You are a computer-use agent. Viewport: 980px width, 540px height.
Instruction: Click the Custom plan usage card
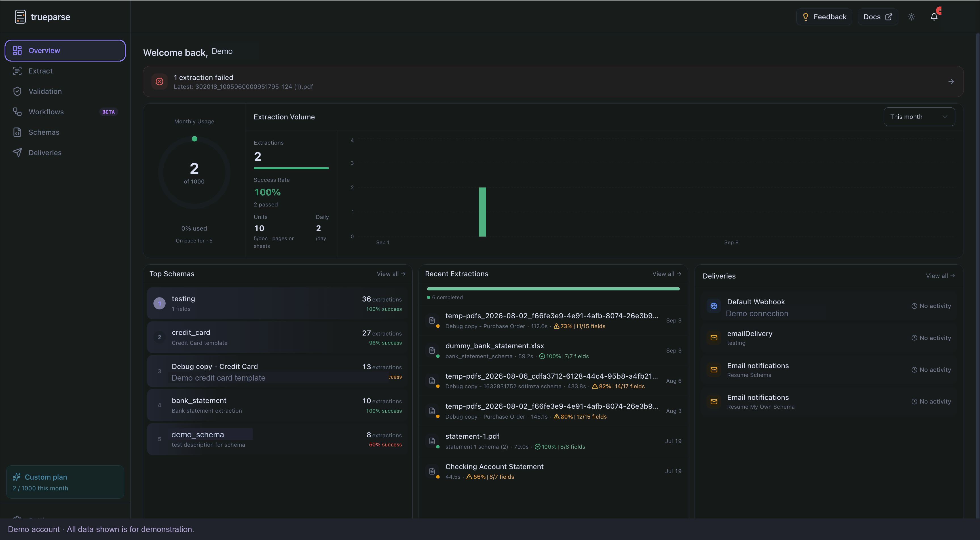pos(65,482)
